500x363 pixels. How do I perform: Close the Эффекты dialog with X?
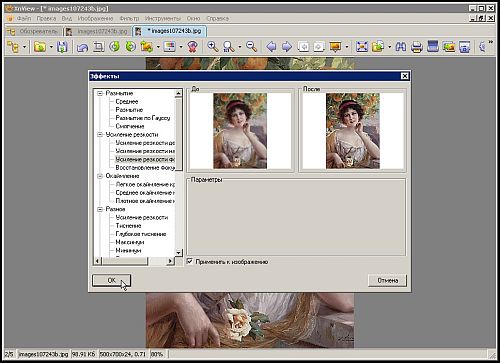pos(404,76)
